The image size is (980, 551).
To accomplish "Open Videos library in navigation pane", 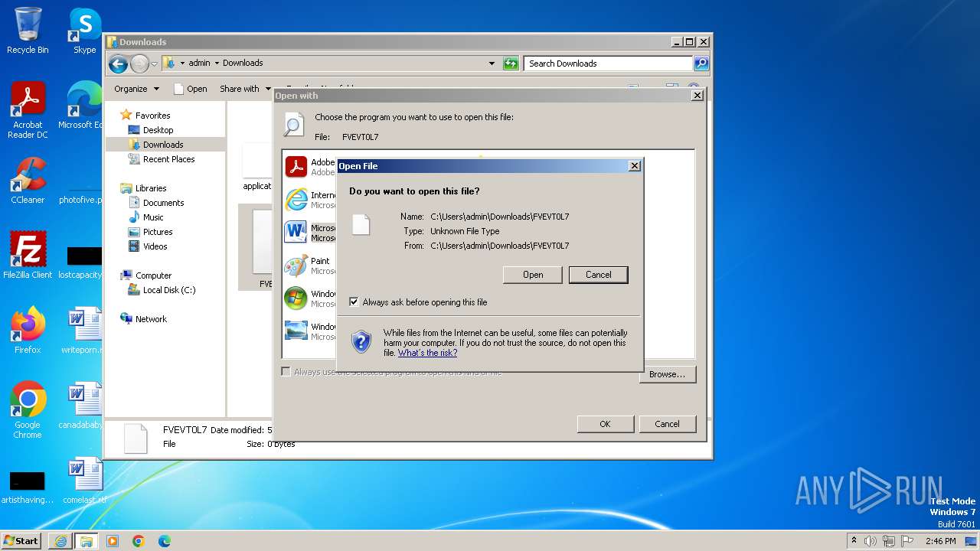I will click(x=155, y=246).
